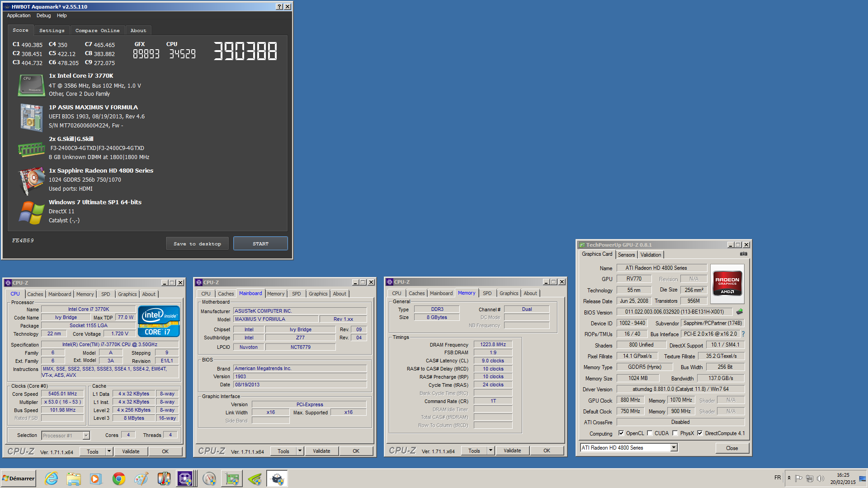Open the Application menu in Aquamark
Screen dimensions: 868x488
click(19, 15)
